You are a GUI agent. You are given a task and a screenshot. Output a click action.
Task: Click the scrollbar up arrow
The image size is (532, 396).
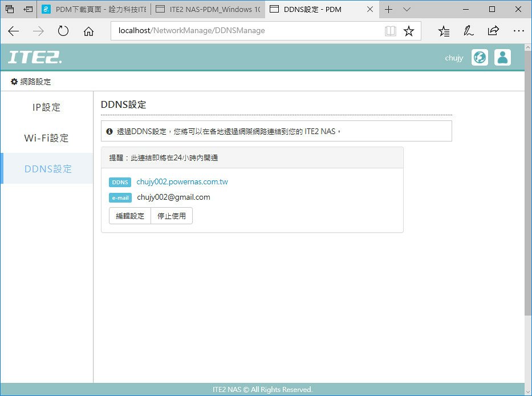point(528,48)
